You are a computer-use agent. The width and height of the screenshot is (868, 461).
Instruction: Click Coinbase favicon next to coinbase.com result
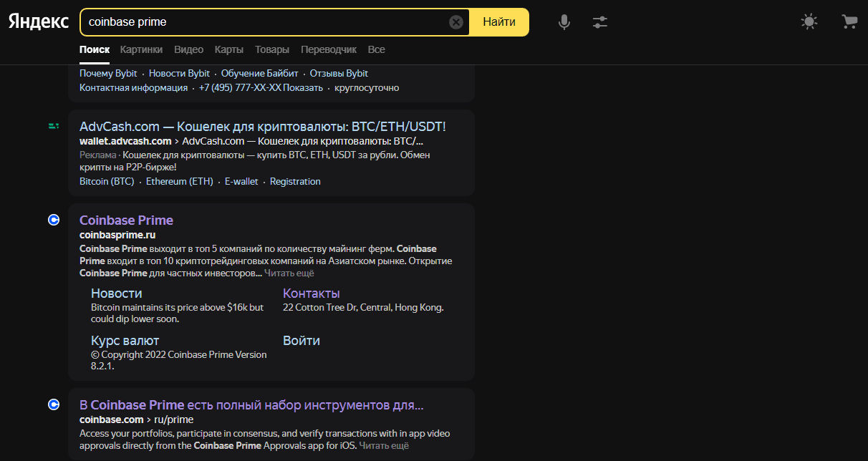point(53,404)
